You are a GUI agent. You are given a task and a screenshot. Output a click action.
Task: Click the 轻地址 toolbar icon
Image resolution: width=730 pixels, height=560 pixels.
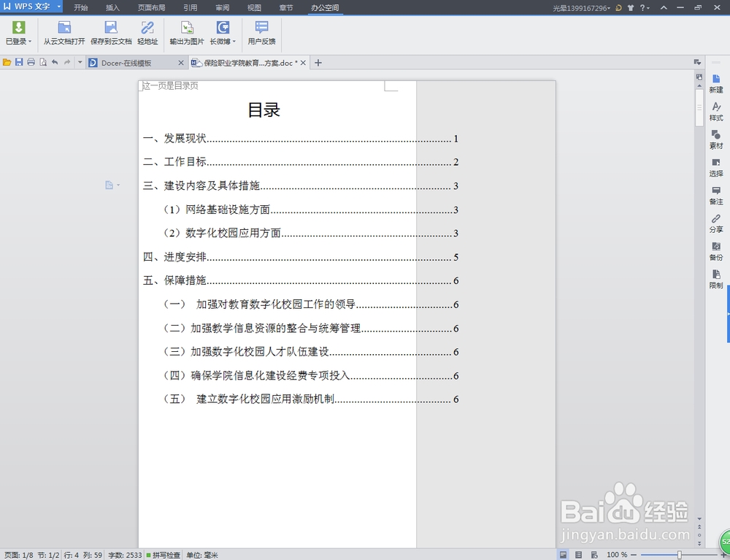pyautogui.click(x=147, y=34)
